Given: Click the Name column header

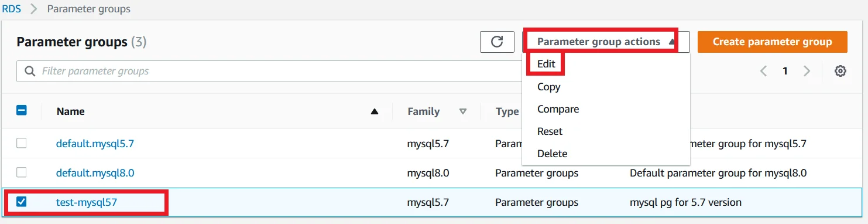Looking at the screenshot, I should 71,111.
